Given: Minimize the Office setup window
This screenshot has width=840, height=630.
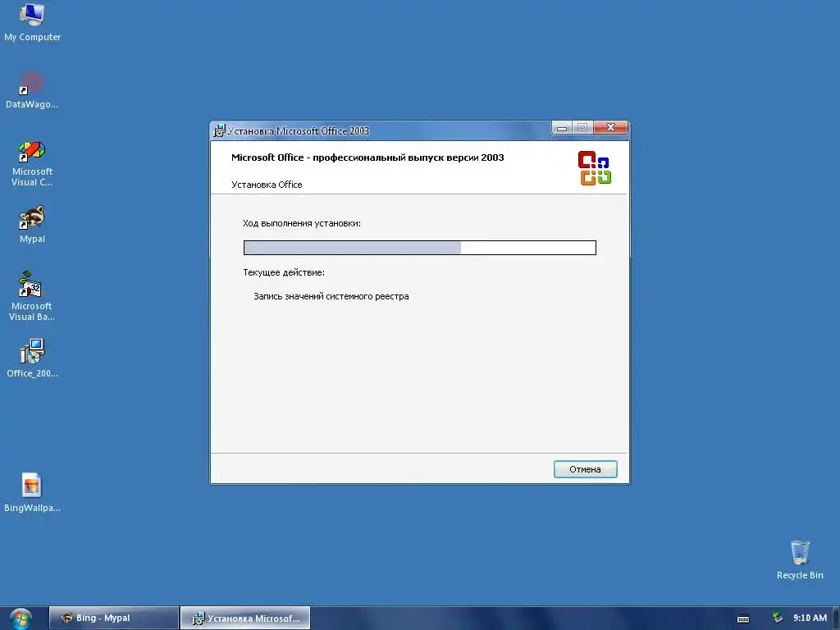Looking at the screenshot, I should pos(561,127).
